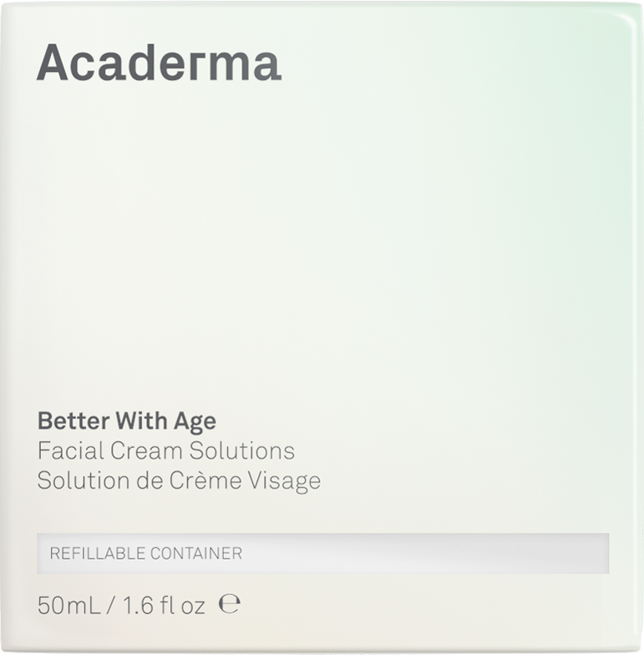Click the Refillable Container label text
The height and width of the screenshot is (655, 644).
(145, 553)
